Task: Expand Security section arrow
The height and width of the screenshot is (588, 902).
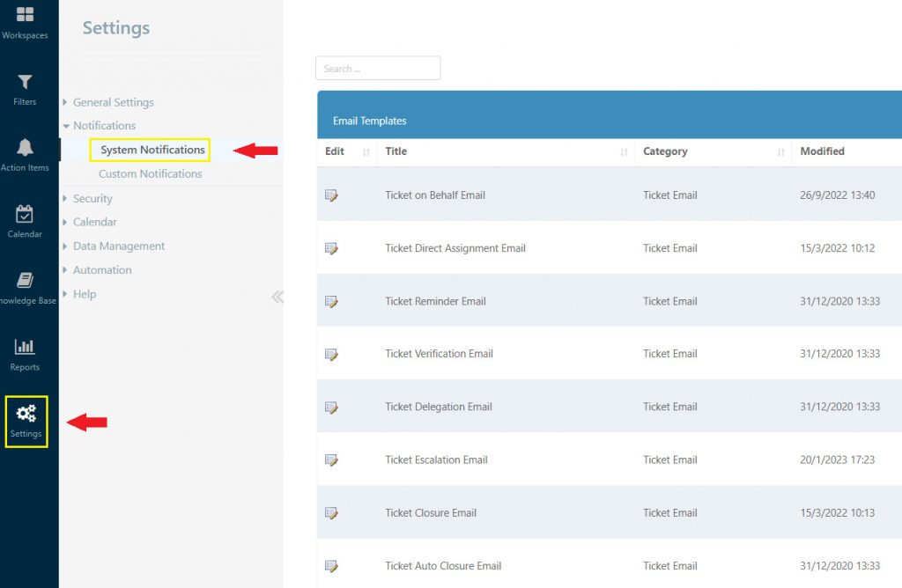Action: point(64,198)
